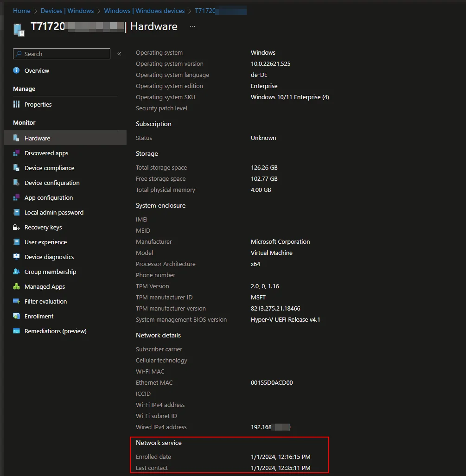Click the Group membership people icon

(x=16, y=272)
